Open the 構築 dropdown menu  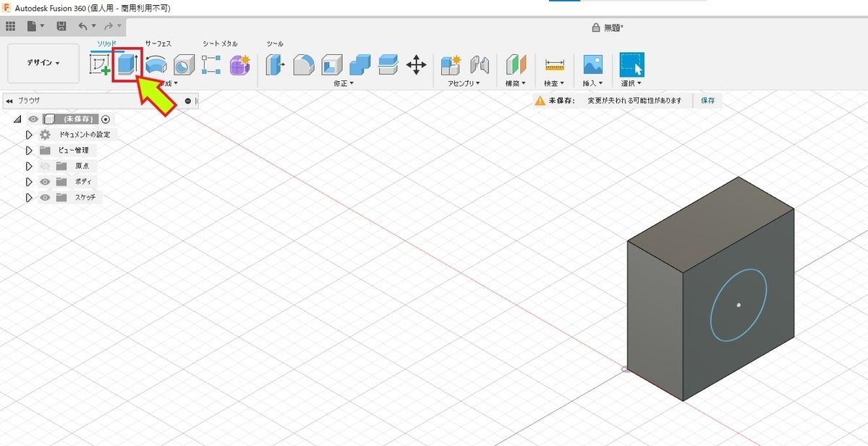515,84
